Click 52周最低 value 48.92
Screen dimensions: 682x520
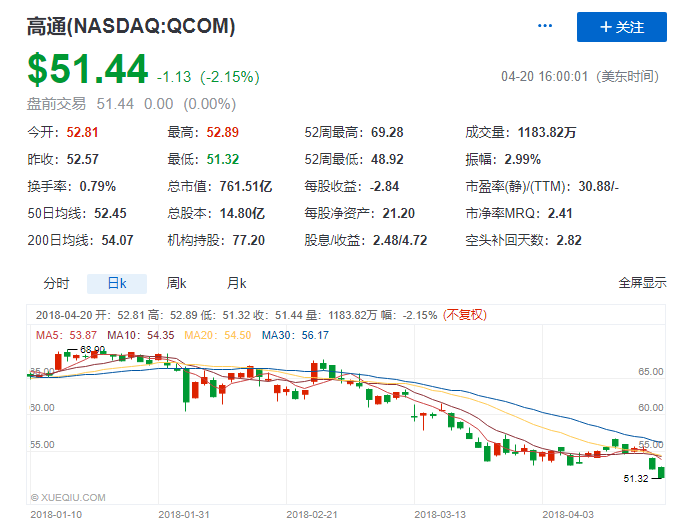point(387,159)
